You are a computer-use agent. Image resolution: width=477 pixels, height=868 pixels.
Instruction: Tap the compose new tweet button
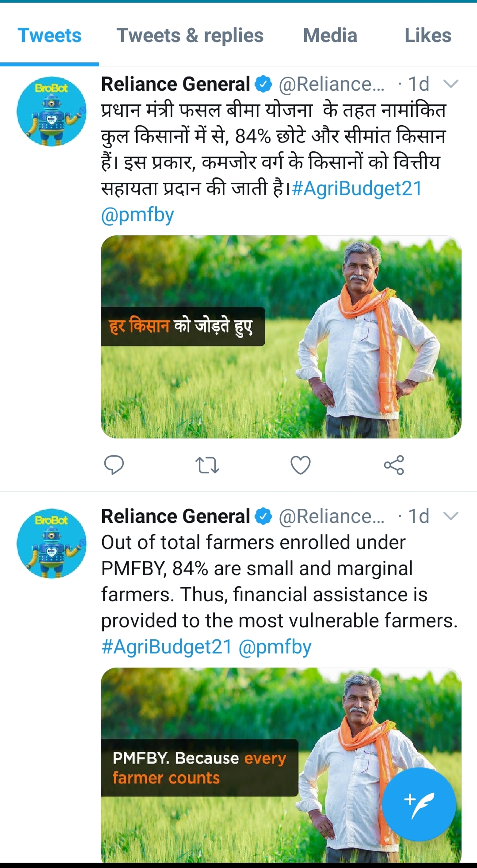[x=419, y=804]
